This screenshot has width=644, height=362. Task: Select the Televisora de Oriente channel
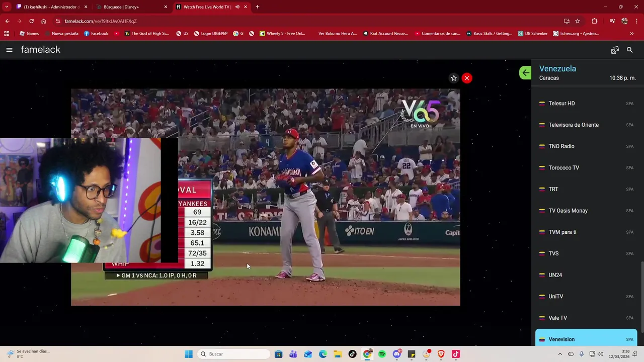586,125
